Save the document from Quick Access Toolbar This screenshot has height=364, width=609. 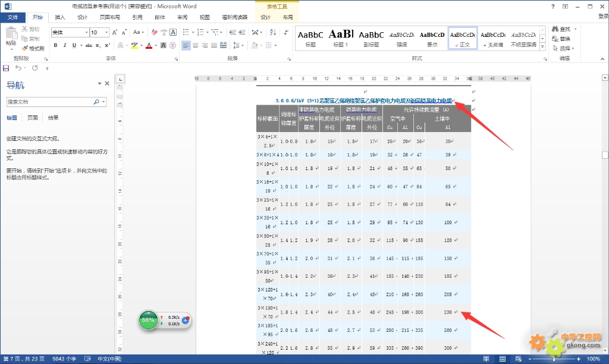coord(6,68)
